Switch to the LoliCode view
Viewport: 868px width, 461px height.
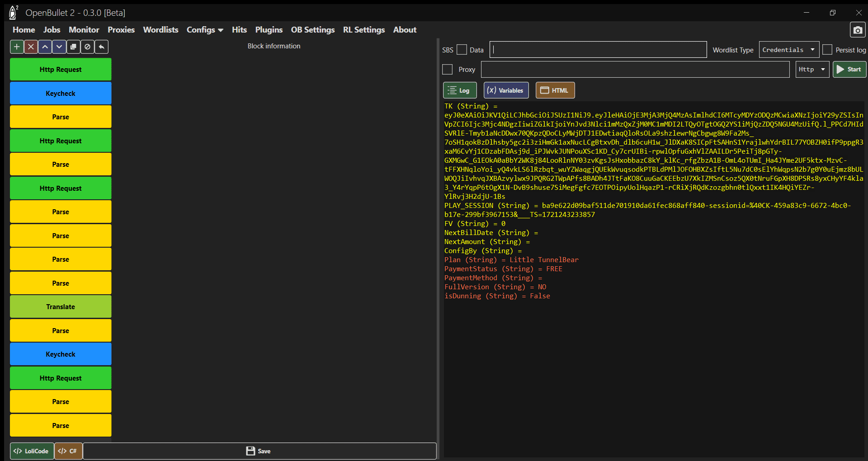(32, 451)
